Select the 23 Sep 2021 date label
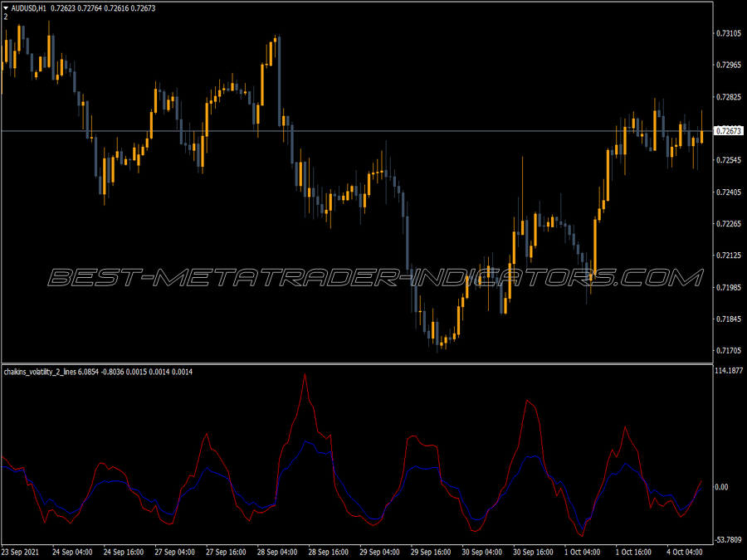 (21, 552)
